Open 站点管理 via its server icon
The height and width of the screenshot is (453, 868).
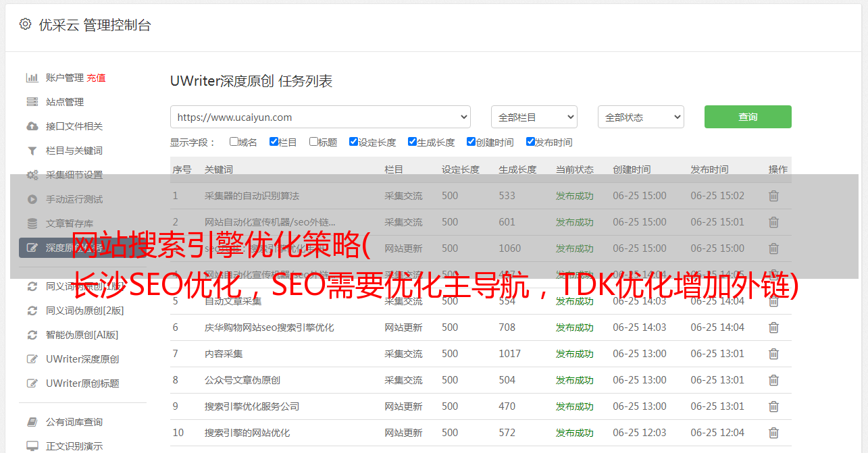click(32, 102)
